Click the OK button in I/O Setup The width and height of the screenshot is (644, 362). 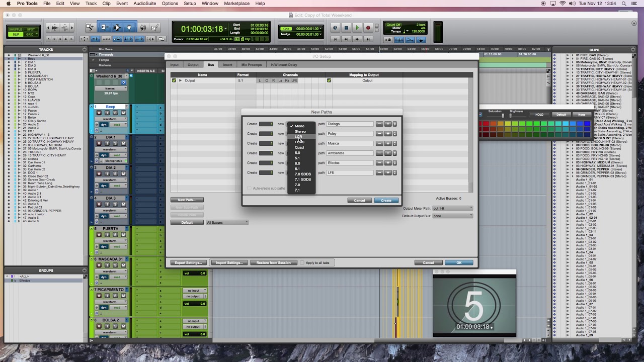[459, 263]
